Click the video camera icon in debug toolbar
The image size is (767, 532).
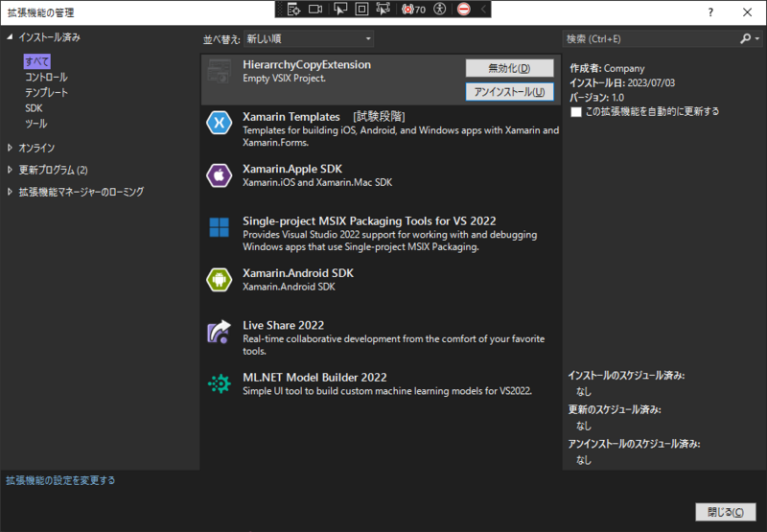point(315,10)
